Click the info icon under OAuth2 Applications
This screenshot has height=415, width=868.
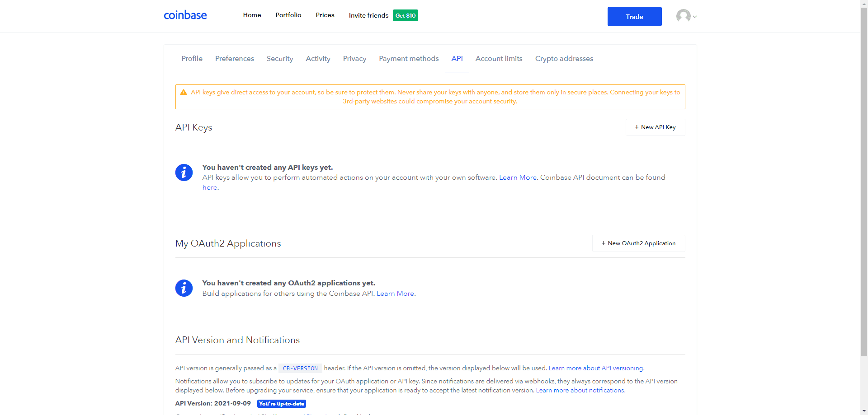(184, 288)
